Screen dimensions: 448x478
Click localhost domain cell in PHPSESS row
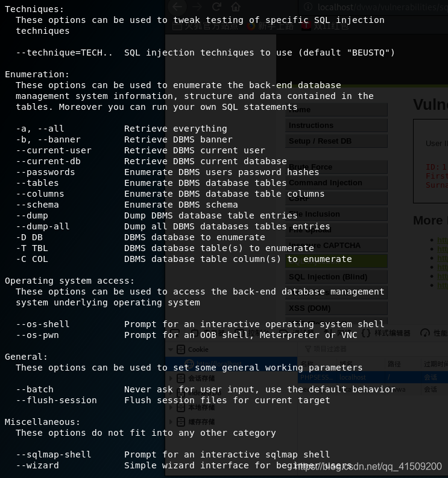coord(352,377)
